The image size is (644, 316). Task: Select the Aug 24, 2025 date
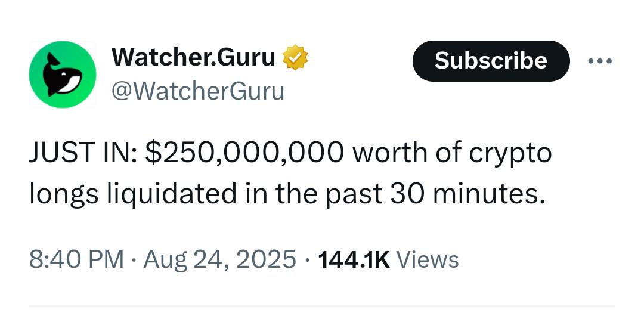pos(219,260)
